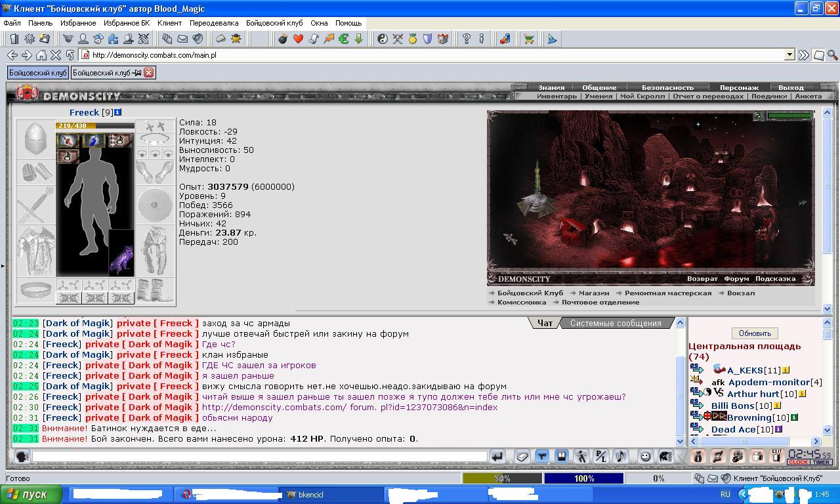Click the envelope mail toolbar icon
This screenshot has width=840, height=504.
pyautogui.click(x=182, y=39)
